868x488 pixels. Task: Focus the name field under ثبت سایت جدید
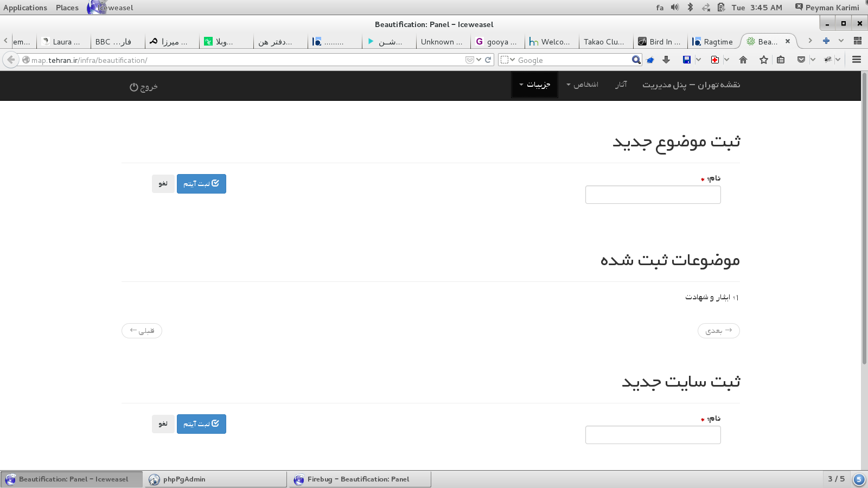pos(653,435)
